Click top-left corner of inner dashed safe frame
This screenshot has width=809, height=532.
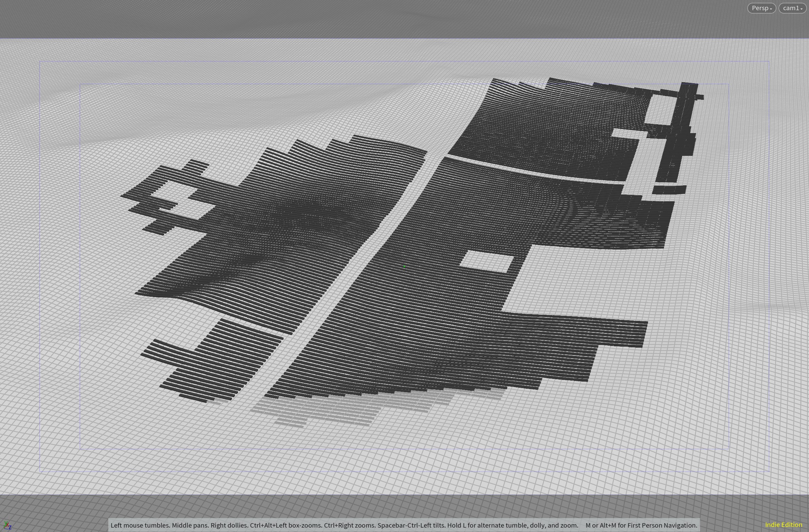tap(80, 84)
